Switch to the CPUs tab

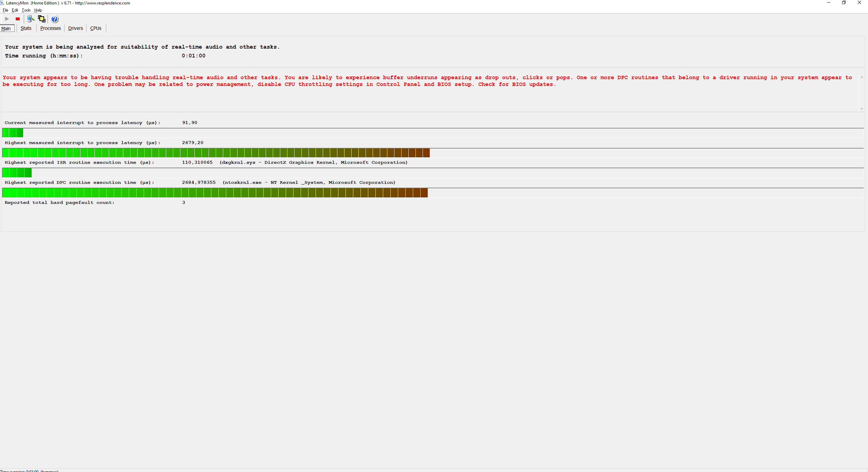point(96,28)
